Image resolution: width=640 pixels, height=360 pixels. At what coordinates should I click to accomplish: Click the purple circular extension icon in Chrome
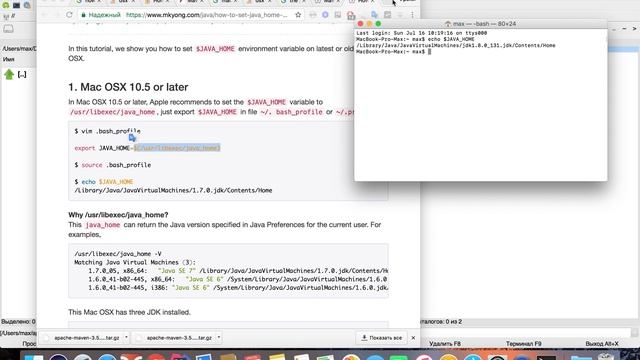[x=325, y=15]
